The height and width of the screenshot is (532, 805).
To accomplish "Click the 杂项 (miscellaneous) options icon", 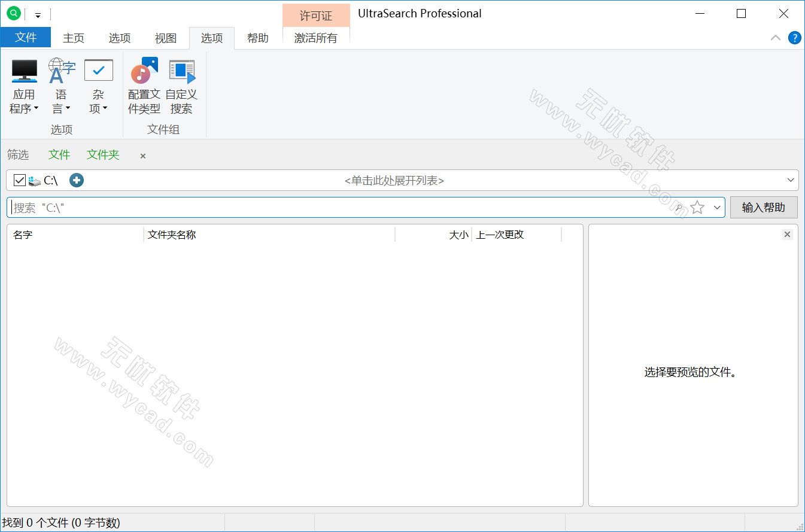I will click(x=98, y=84).
